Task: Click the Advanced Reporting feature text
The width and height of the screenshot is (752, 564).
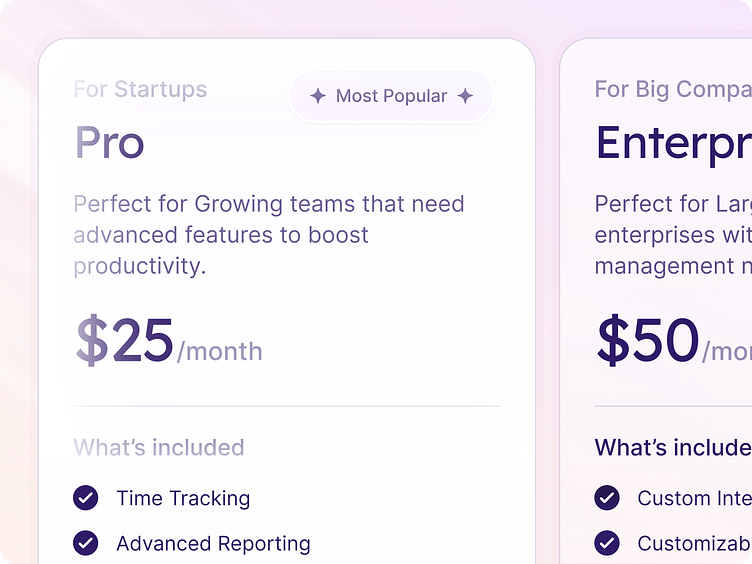Action: (x=213, y=543)
